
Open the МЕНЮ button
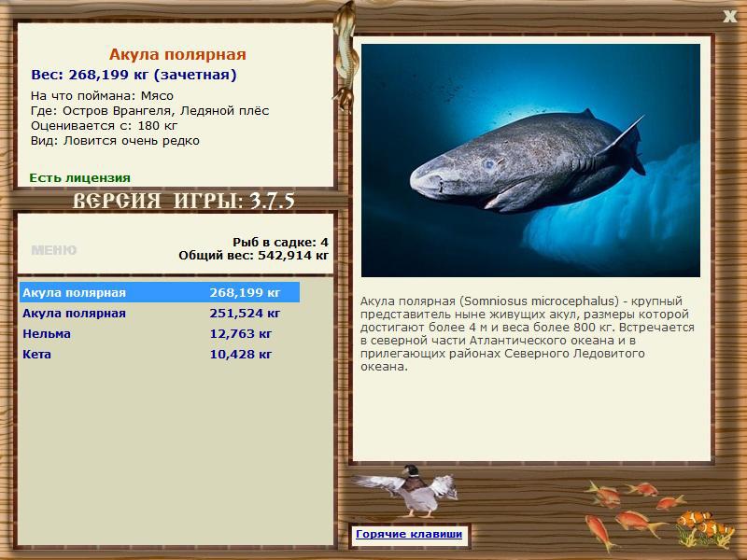tap(54, 250)
